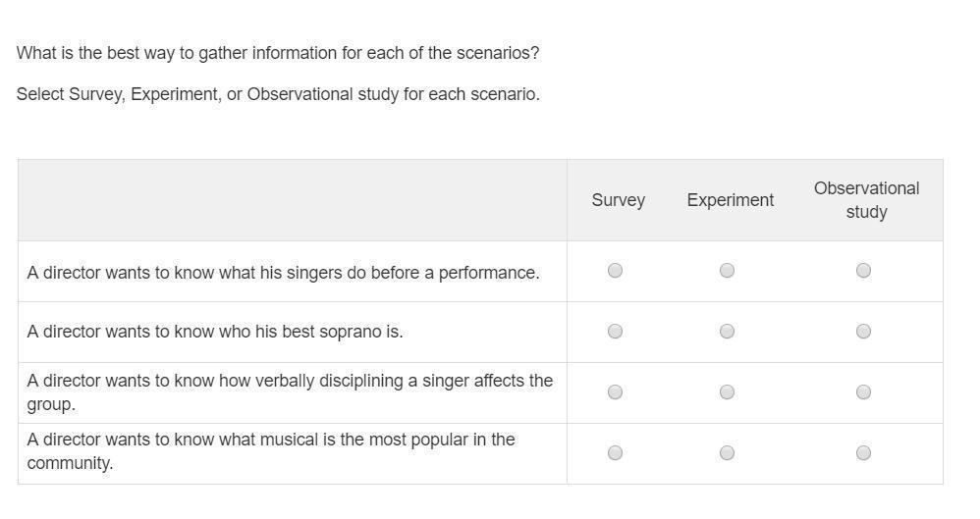980x519 pixels.
Task: Click the Observational study column header
Action: click(x=866, y=200)
